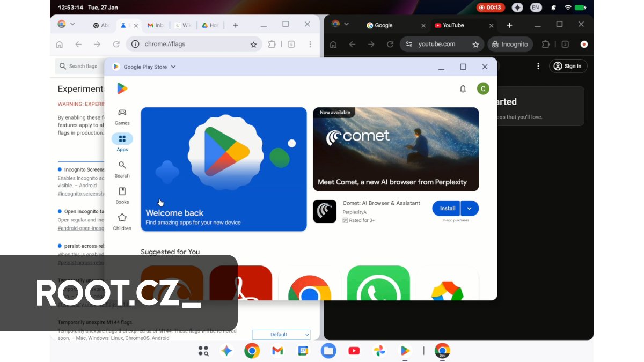
Task: Open the Welcome back banner
Action: pyautogui.click(x=224, y=169)
